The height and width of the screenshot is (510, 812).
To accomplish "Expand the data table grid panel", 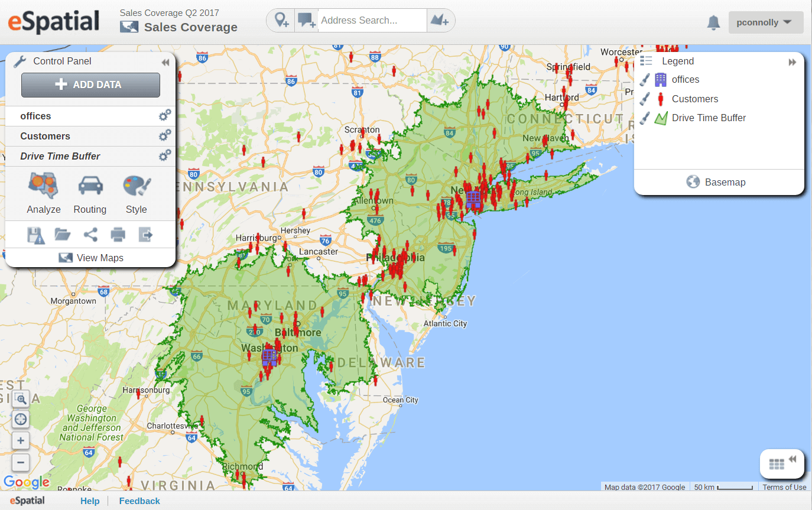I will [782, 464].
